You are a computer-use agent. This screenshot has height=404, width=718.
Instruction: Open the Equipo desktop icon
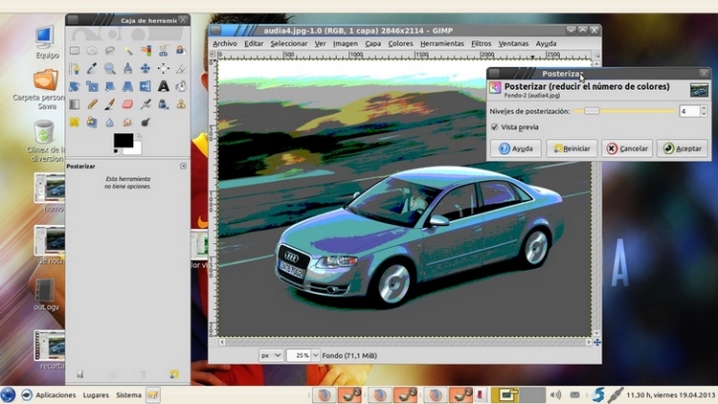point(47,43)
